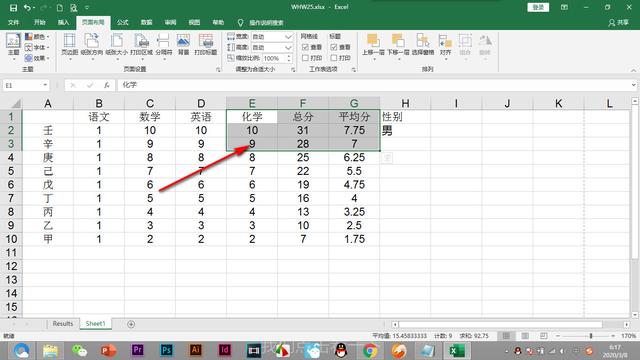Open the Selection Pane (选择窗格)
The width and height of the screenshot is (640, 360).
point(423,45)
